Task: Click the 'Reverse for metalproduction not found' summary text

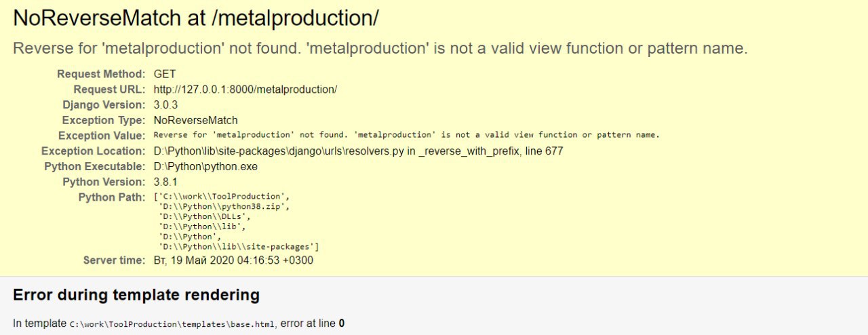Action: click(380, 49)
